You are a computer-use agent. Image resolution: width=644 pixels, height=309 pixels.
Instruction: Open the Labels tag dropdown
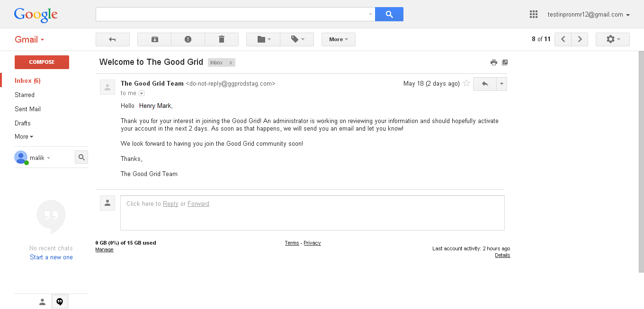coord(297,39)
